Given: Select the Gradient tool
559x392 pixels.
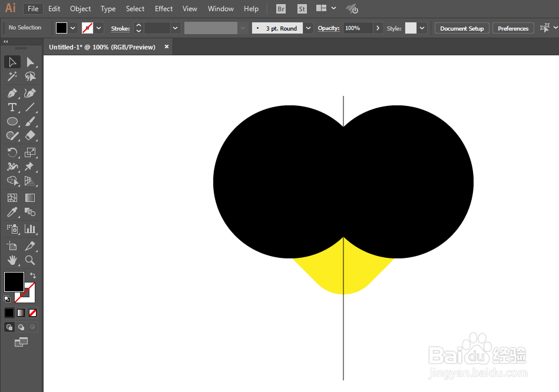Looking at the screenshot, I should (x=30, y=198).
